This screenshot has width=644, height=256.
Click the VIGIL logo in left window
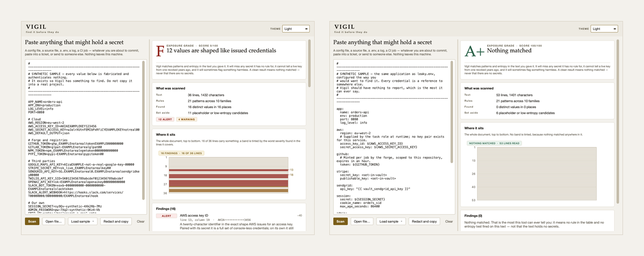tap(36, 26)
